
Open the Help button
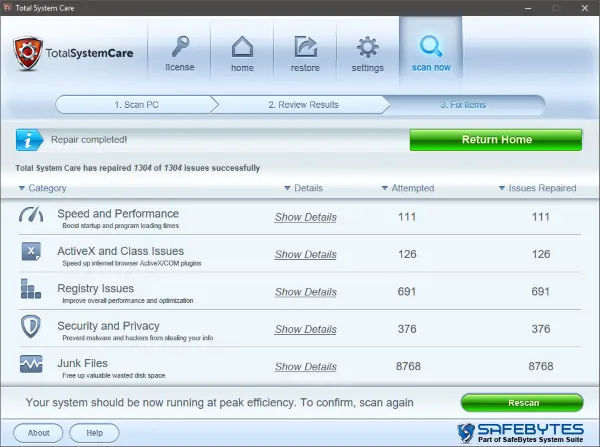[x=94, y=433]
